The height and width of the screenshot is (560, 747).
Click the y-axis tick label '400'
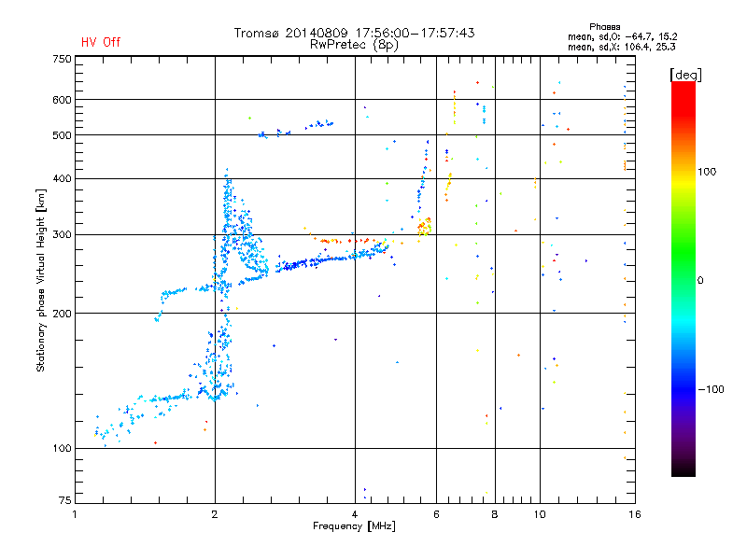(x=62, y=178)
